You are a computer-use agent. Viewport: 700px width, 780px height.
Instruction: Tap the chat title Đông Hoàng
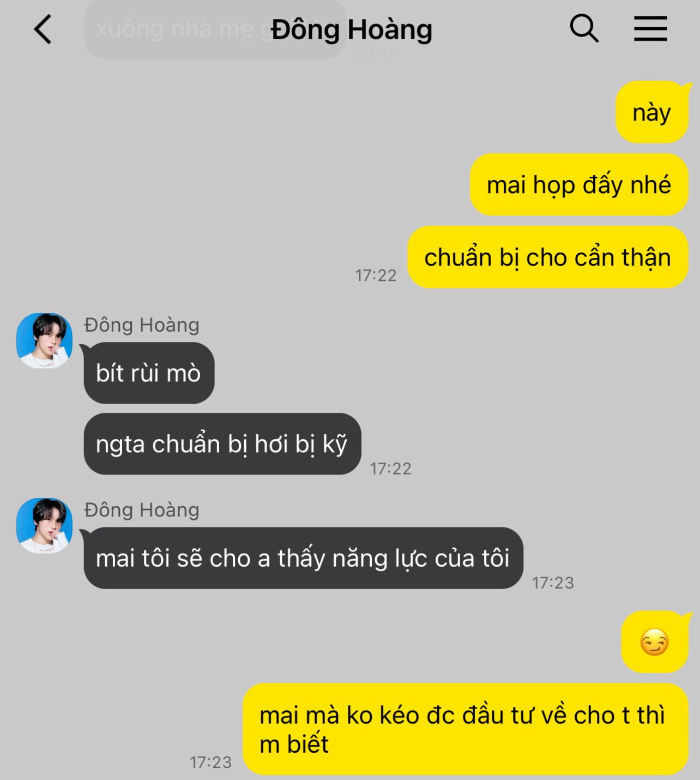pyautogui.click(x=352, y=29)
